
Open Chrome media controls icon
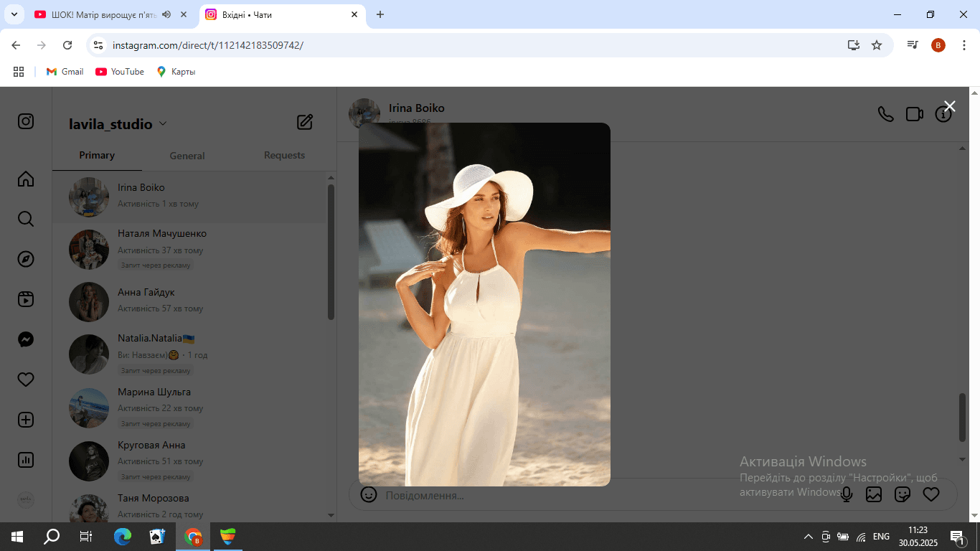point(913,45)
